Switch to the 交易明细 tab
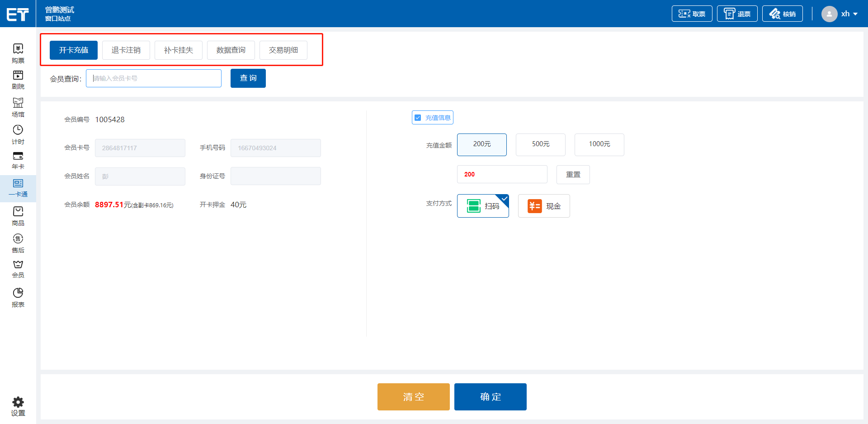 click(283, 50)
